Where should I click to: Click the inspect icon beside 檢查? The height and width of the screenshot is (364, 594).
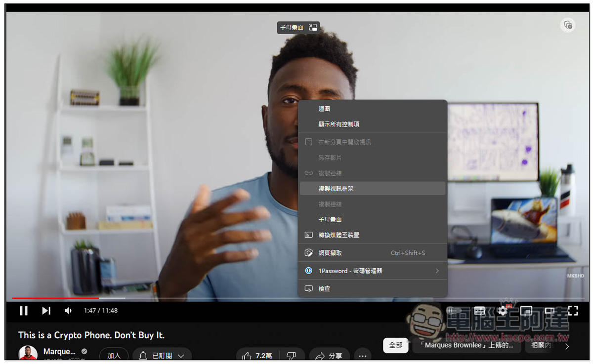tap(309, 288)
